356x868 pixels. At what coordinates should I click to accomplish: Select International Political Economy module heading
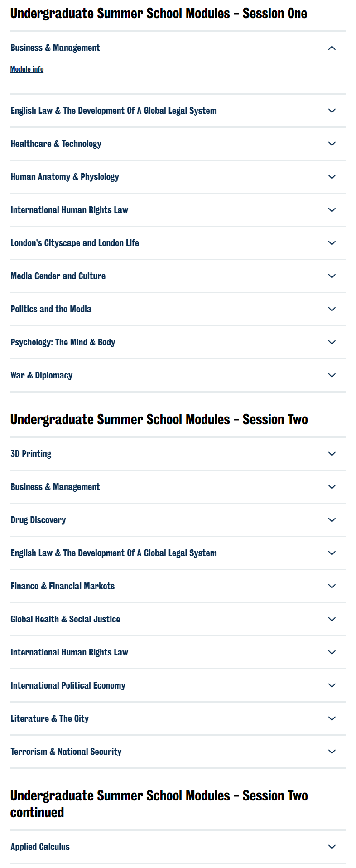68,685
